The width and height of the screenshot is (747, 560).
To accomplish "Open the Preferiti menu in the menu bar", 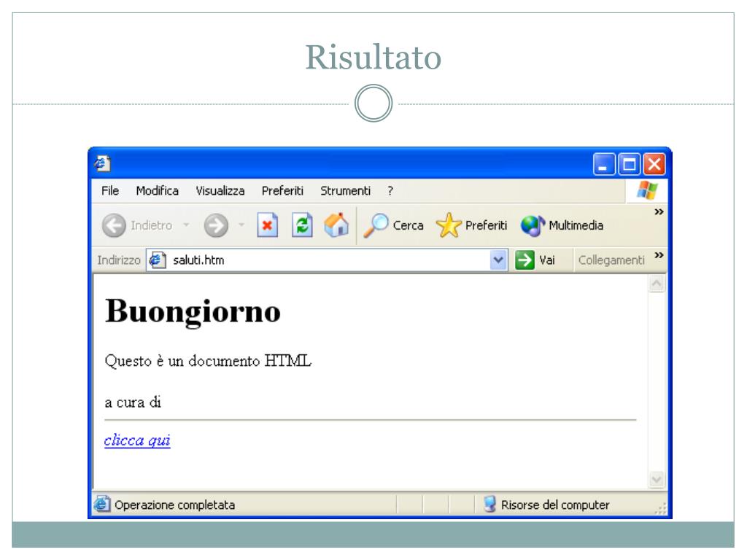I will click(282, 191).
